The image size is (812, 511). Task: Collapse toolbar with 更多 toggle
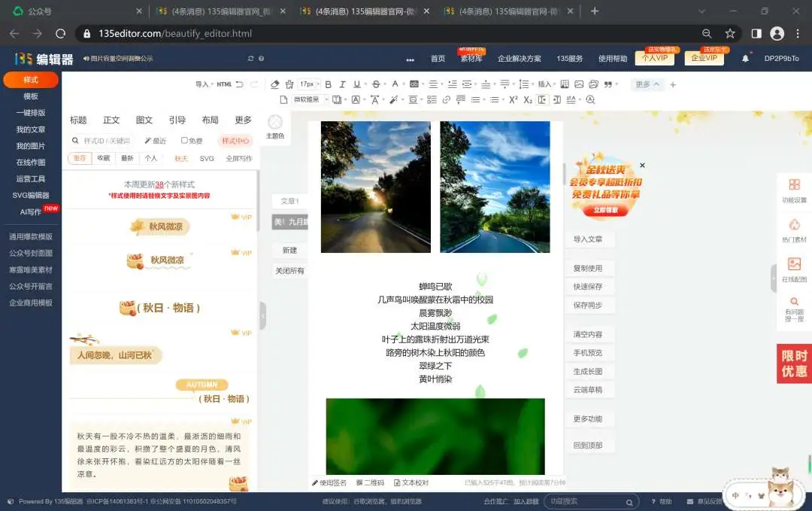point(647,84)
